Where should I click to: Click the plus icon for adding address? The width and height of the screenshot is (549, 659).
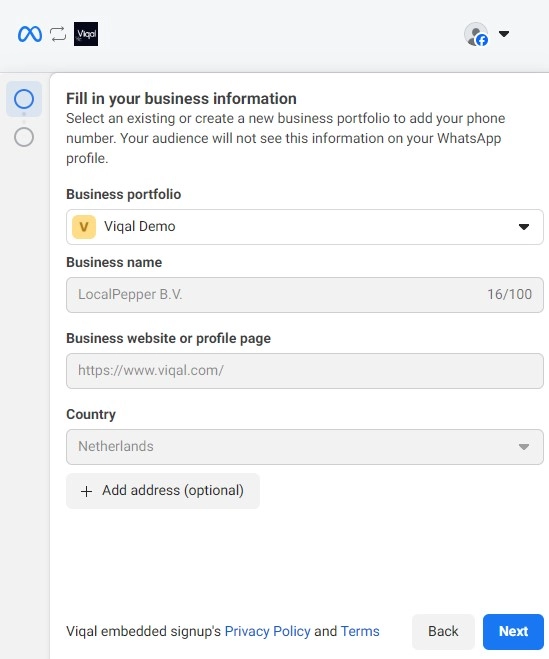[86, 491]
